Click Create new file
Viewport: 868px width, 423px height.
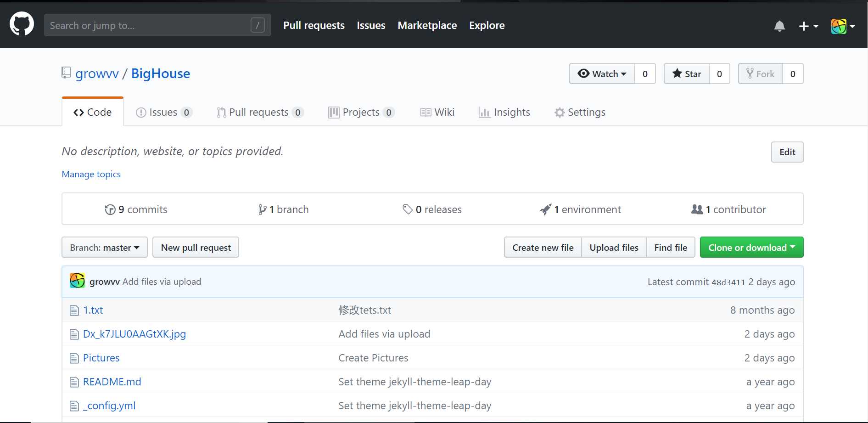tap(543, 247)
